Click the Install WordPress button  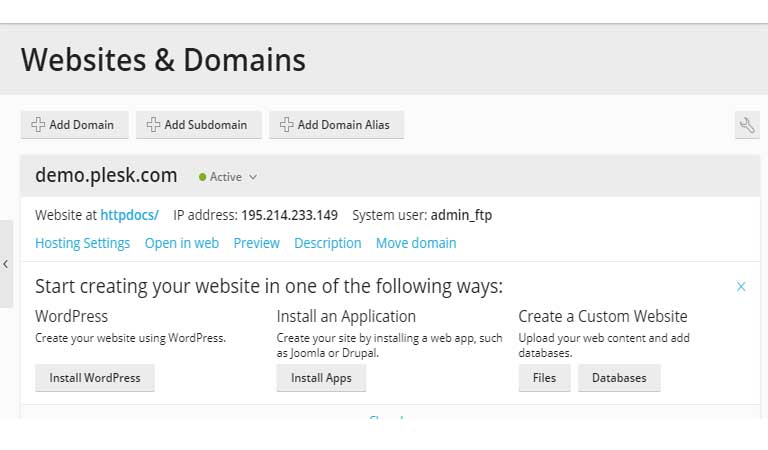pos(95,378)
